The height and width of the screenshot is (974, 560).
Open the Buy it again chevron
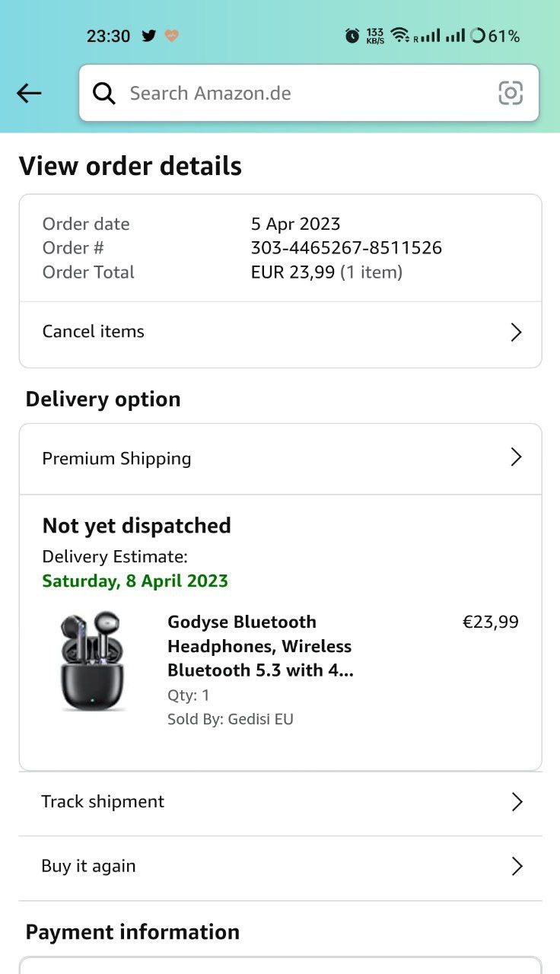pyautogui.click(x=517, y=867)
